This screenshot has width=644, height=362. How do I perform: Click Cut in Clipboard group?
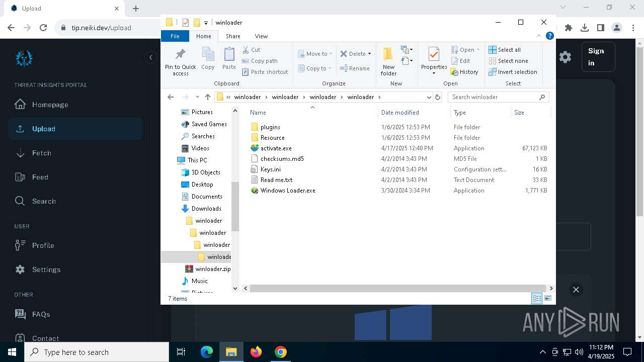(251, 50)
